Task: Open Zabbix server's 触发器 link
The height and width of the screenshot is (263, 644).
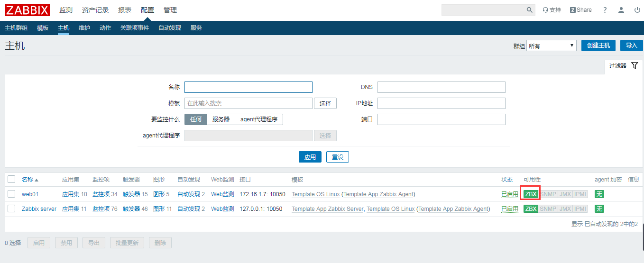Action: (131, 209)
